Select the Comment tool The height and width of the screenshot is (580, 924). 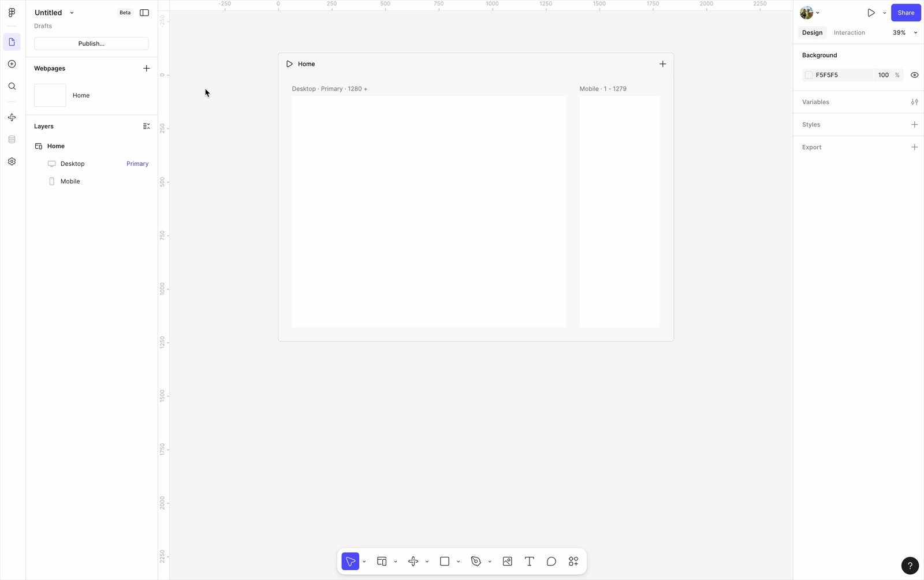pos(552,562)
